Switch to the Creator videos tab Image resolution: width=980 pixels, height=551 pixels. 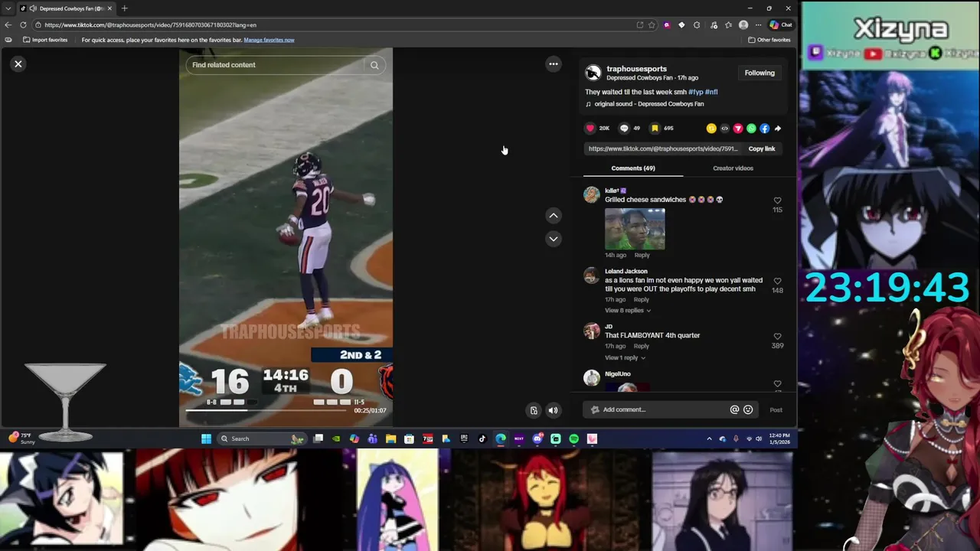pyautogui.click(x=733, y=168)
